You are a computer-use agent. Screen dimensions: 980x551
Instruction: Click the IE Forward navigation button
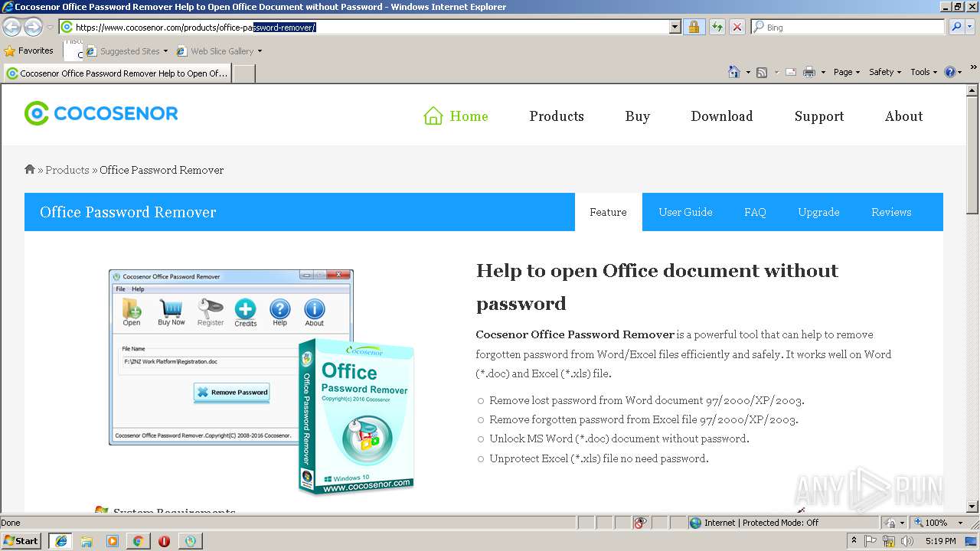point(33,28)
